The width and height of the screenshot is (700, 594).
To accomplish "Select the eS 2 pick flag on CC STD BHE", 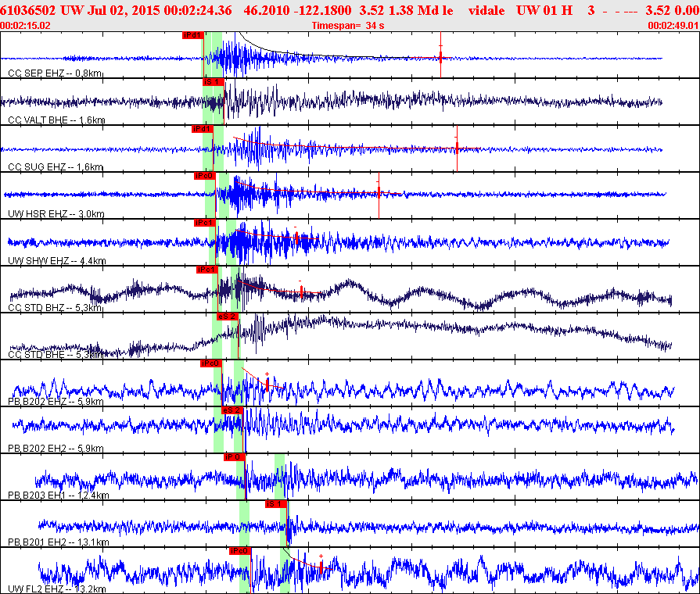I will 228,317.
